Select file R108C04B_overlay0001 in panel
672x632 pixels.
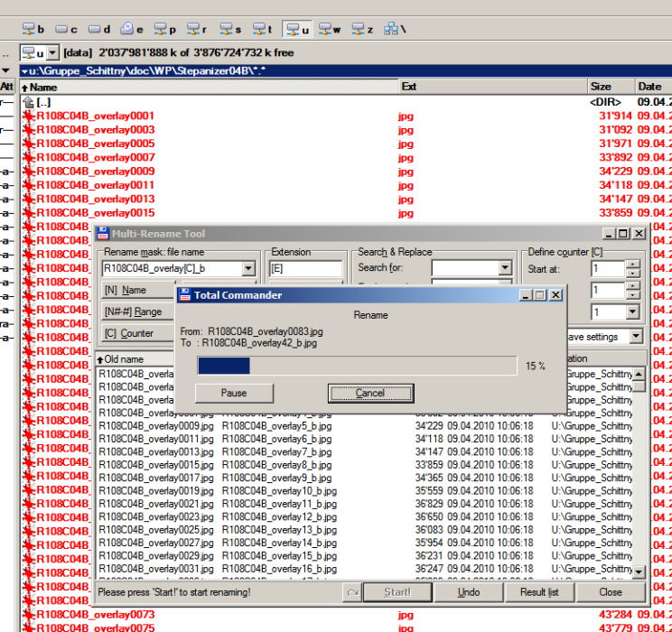tap(95, 116)
